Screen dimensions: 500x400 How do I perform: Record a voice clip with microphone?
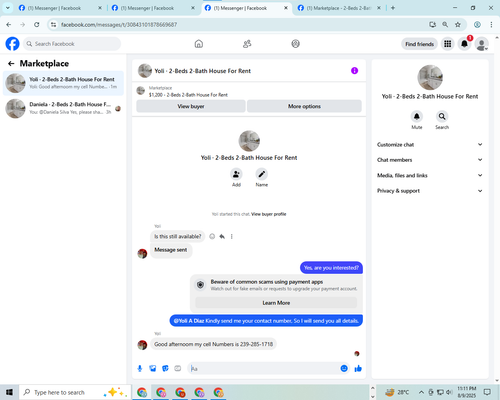coord(140,368)
